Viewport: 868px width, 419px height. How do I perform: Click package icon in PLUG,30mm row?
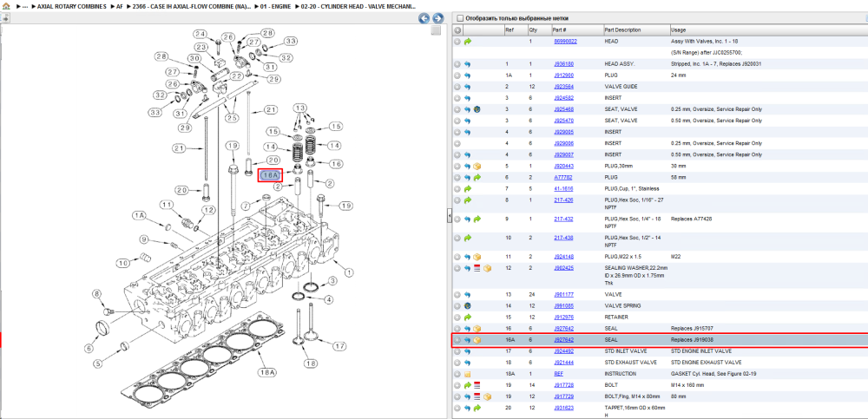(x=477, y=166)
